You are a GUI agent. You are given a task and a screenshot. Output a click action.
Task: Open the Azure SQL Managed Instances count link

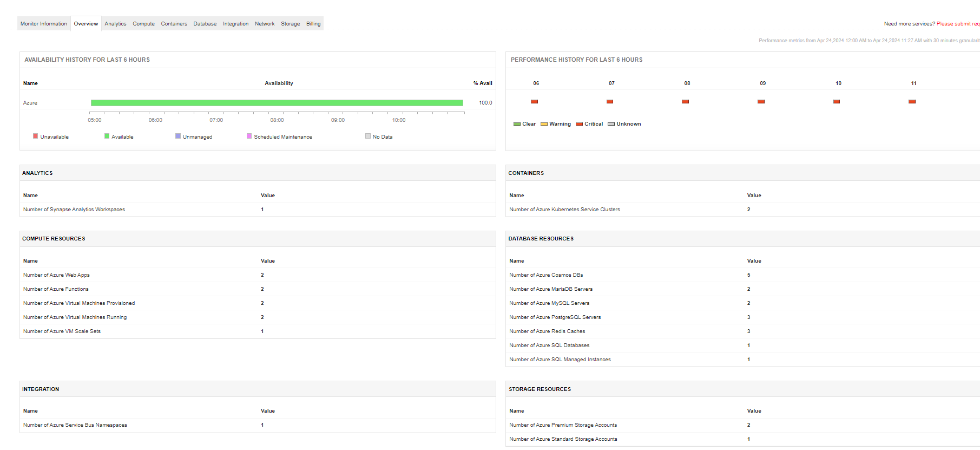click(x=749, y=360)
